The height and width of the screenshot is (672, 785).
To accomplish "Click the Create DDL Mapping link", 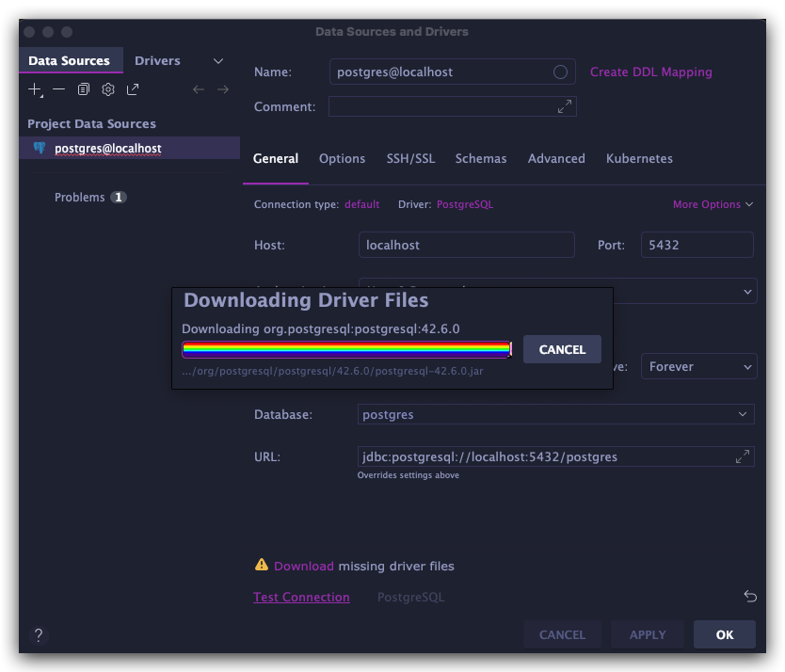I will click(x=650, y=72).
